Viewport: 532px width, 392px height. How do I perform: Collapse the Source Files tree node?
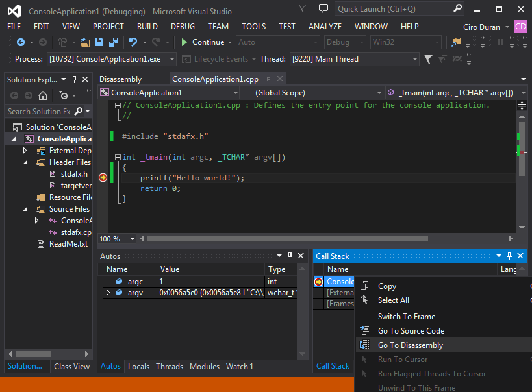coord(25,209)
